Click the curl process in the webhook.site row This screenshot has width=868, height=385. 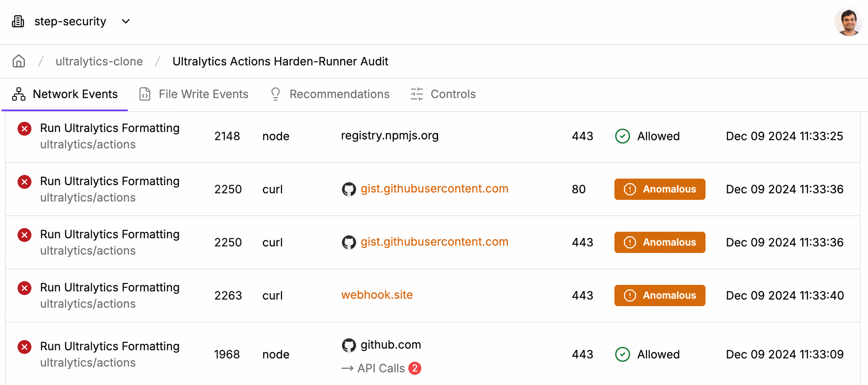[272, 295]
